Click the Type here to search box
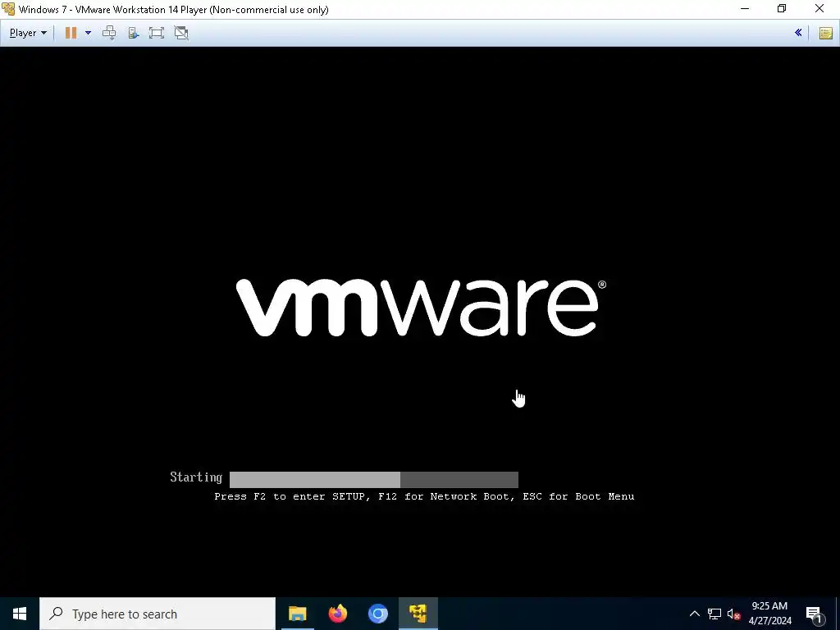 [x=157, y=614]
